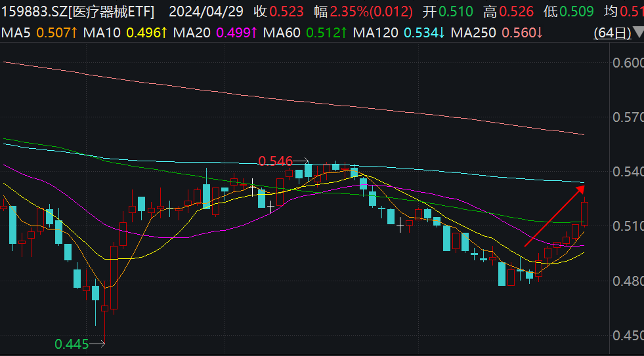Click the open price 开 0.510

click(448, 12)
